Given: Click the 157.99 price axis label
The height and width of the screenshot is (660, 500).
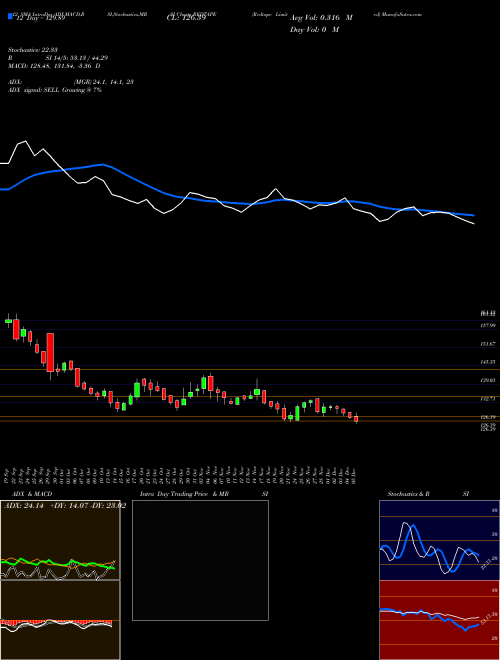Looking at the screenshot, I should click(488, 325).
